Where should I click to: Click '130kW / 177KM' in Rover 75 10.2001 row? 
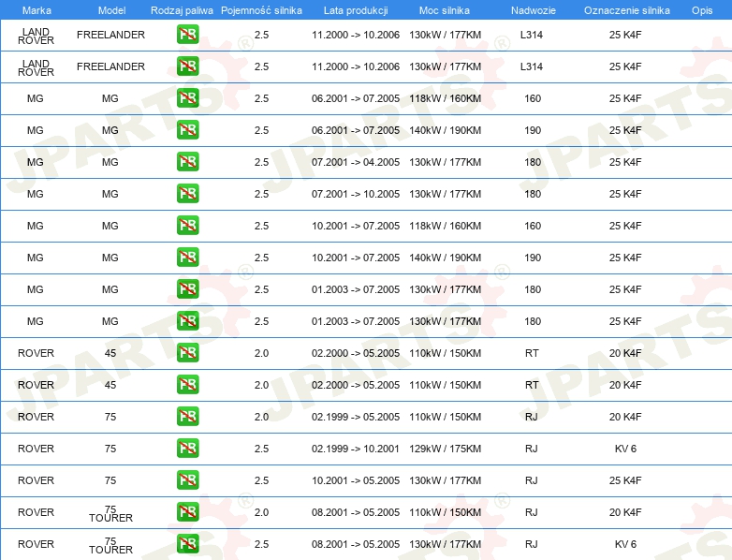445,480
